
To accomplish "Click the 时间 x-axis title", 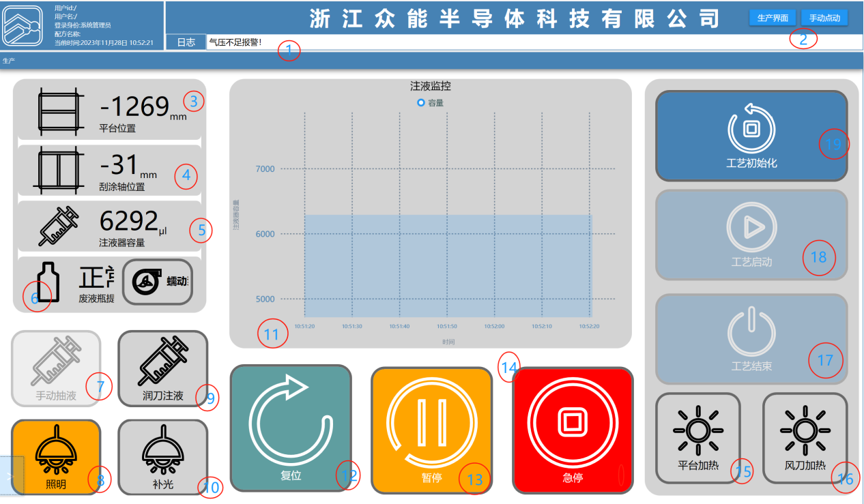I will coord(448,342).
